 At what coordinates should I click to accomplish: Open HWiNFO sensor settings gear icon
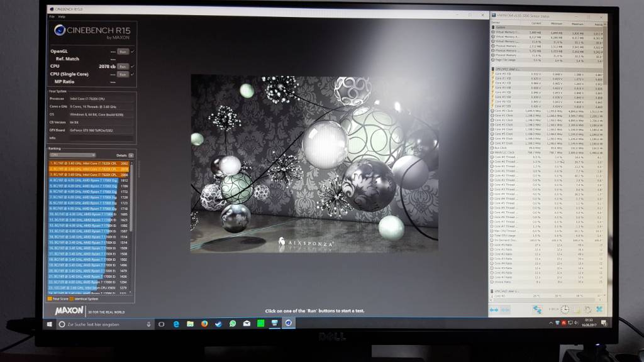click(x=588, y=309)
